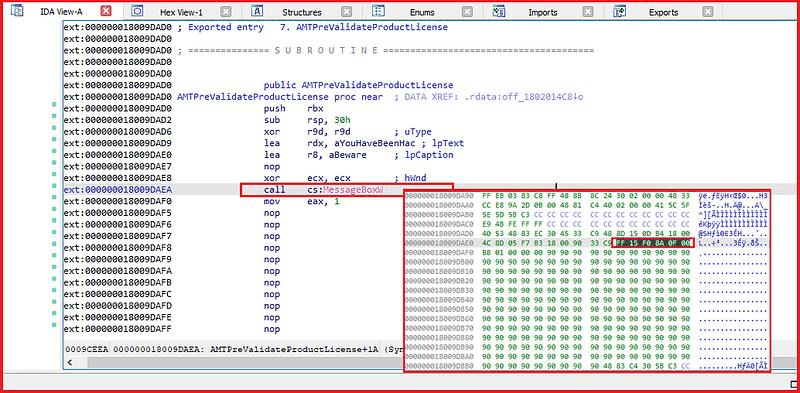Close the Structures tab
The image size is (800, 393).
pos(346,12)
